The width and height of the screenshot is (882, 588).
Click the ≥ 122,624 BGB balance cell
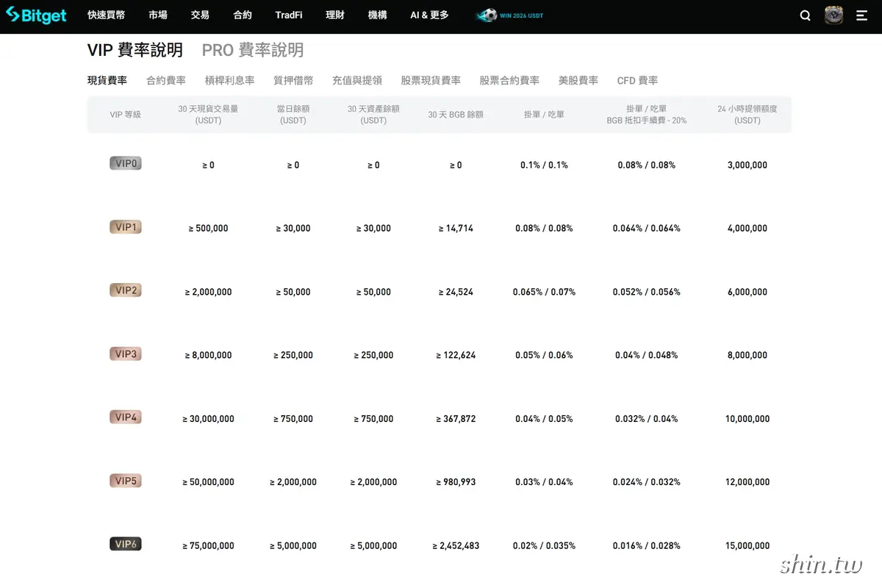pyautogui.click(x=456, y=355)
